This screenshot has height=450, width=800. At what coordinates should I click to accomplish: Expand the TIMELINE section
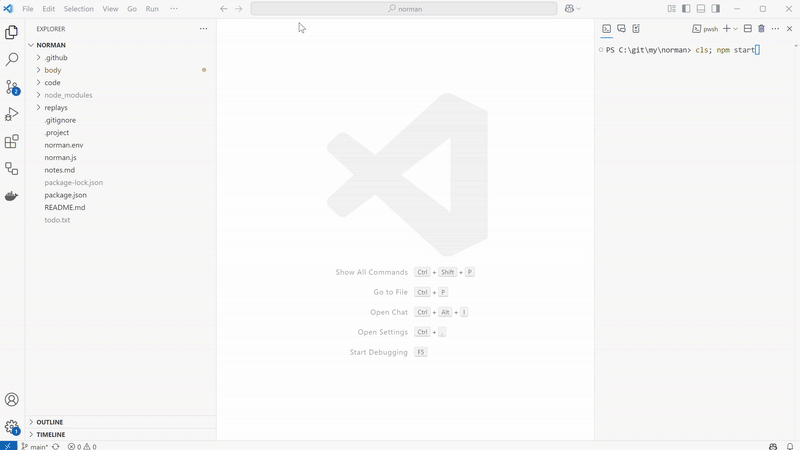tap(120, 434)
